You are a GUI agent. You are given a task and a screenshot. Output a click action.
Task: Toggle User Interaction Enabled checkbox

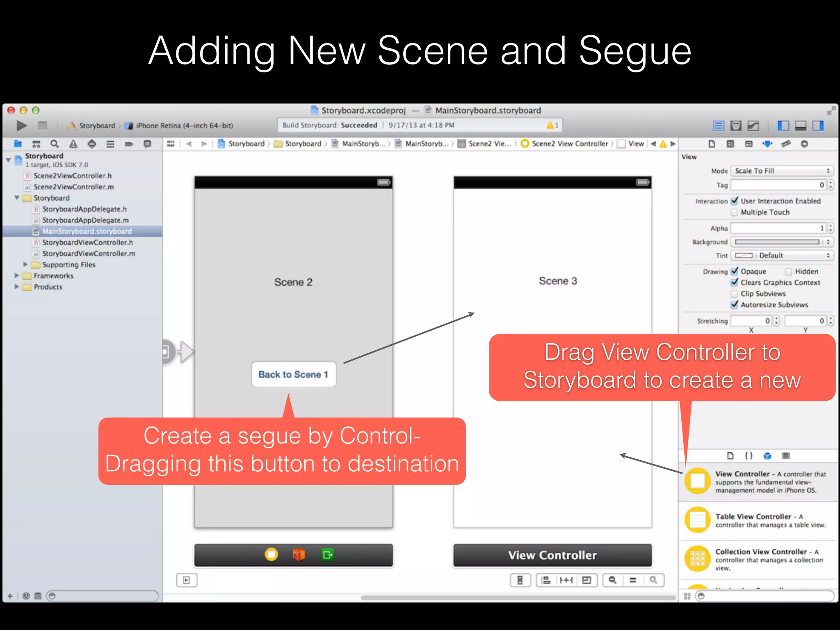735,201
